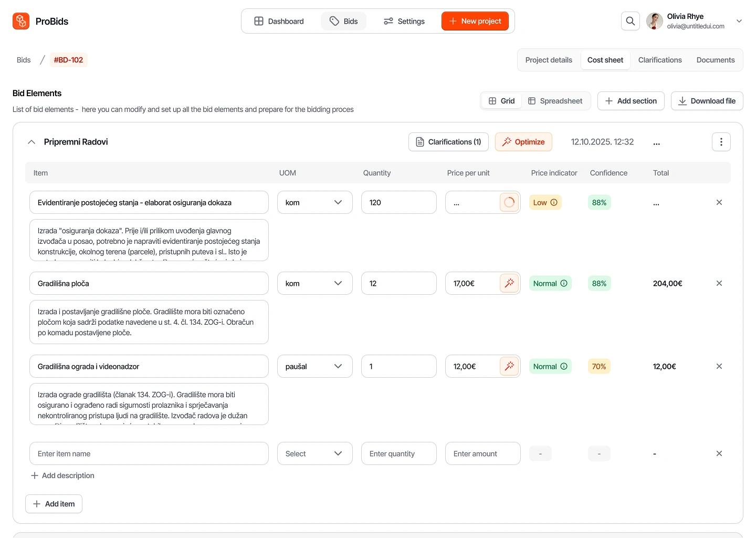Click info icon on Normal price indicator
The height and width of the screenshot is (538, 756).
coord(564,283)
